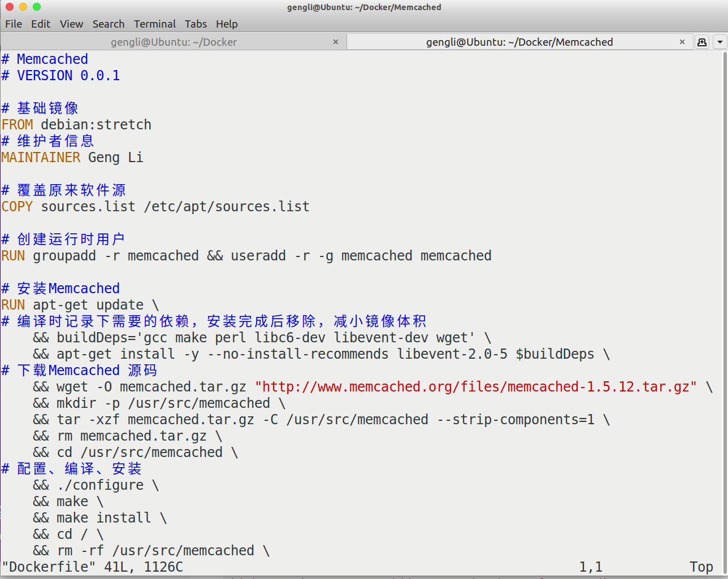Viewport: 728px width, 579px height.
Task: Click the '# 安装Memcached' comment
Action: coord(60,289)
